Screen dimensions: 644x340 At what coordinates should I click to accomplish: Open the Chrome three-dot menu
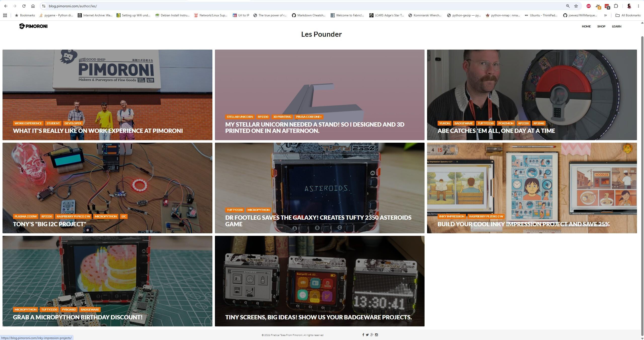click(638, 6)
